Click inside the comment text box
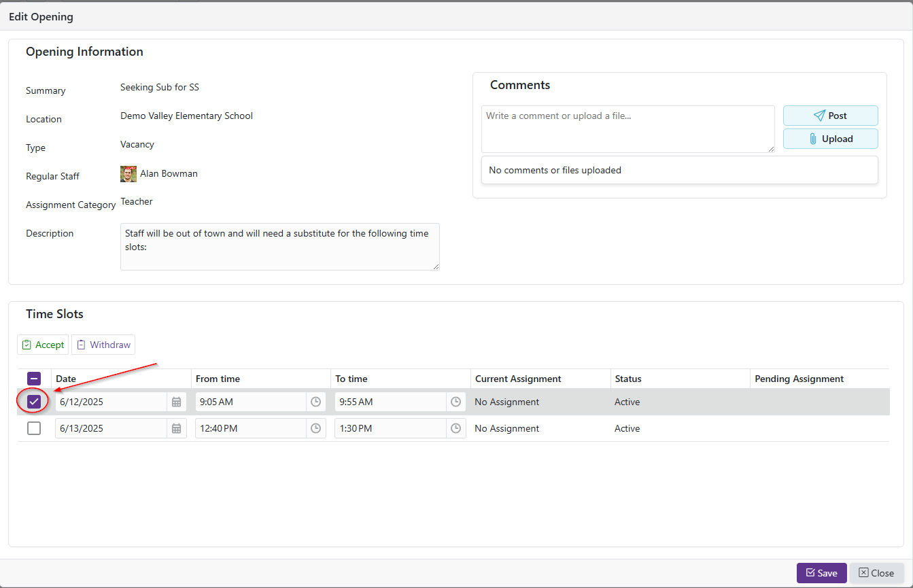The width and height of the screenshot is (913, 588). (627, 128)
